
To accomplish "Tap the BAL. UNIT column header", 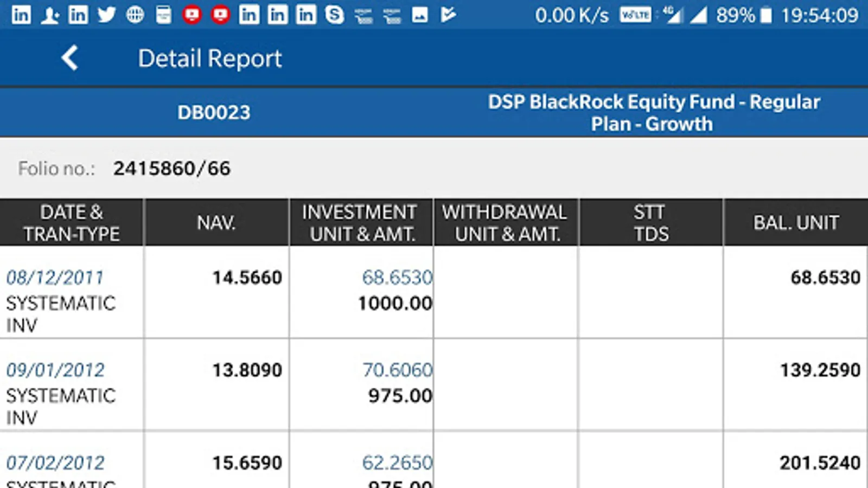I will click(x=796, y=223).
